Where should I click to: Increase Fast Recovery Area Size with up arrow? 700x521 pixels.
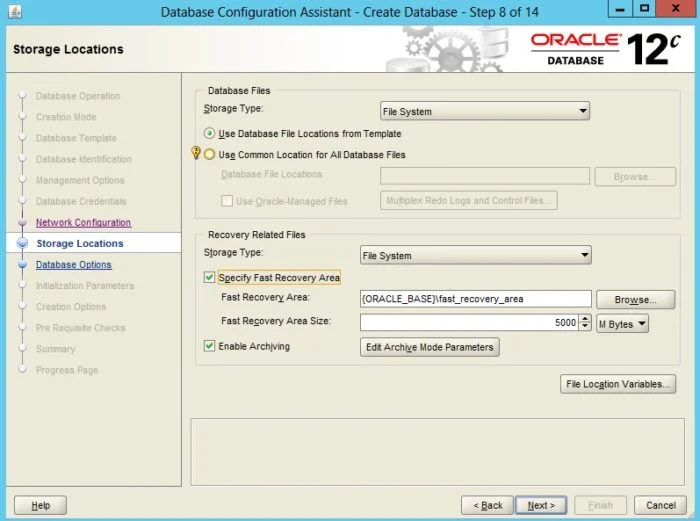[x=585, y=319]
